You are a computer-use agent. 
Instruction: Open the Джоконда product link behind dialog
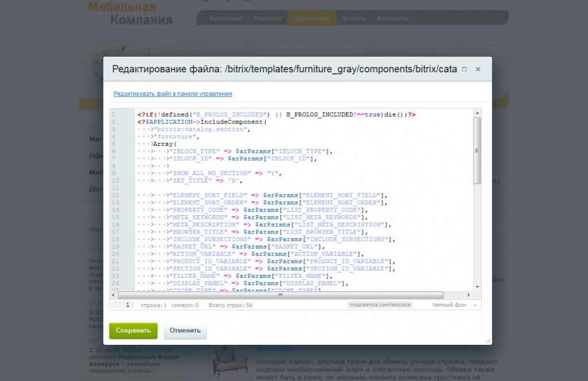pos(275,348)
